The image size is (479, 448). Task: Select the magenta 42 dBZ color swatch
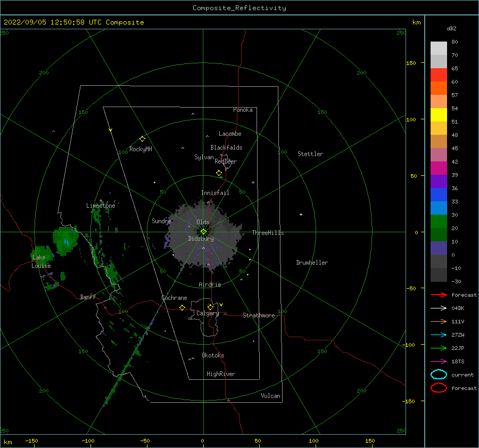[439, 168]
